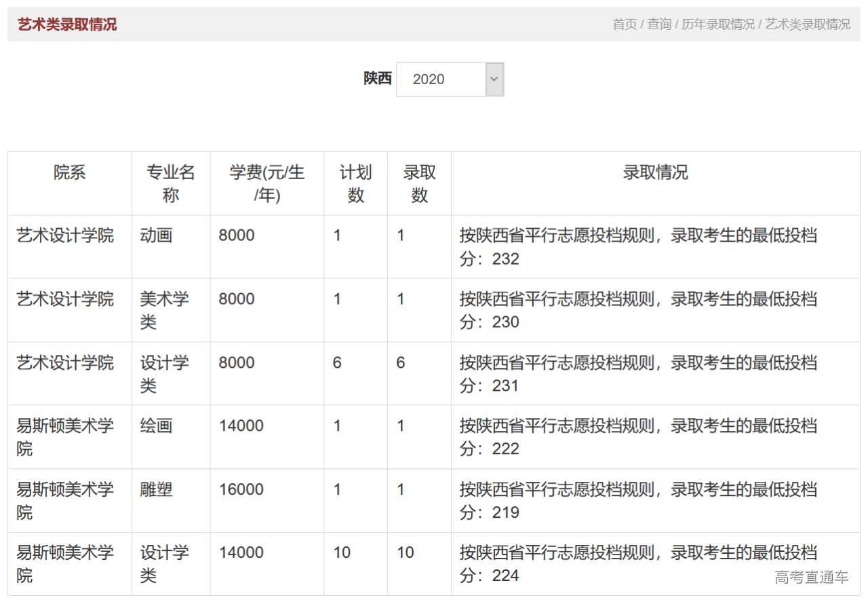Open the 首页 homepage link

(x=625, y=24)
